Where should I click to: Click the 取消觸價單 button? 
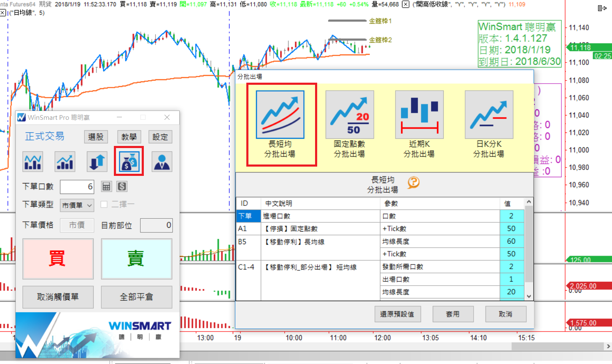pos(58,297)
